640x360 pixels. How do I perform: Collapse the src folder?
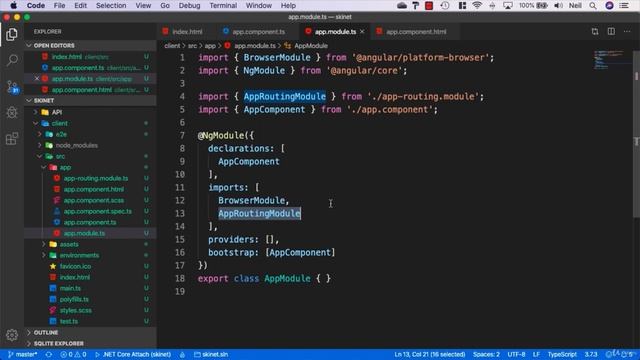(x=60, y=156)
